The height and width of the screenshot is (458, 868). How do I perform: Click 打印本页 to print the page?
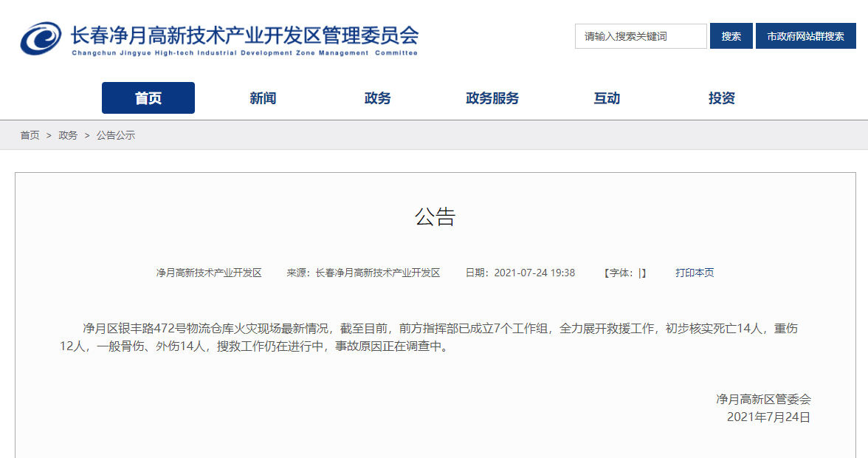(695, 273)
